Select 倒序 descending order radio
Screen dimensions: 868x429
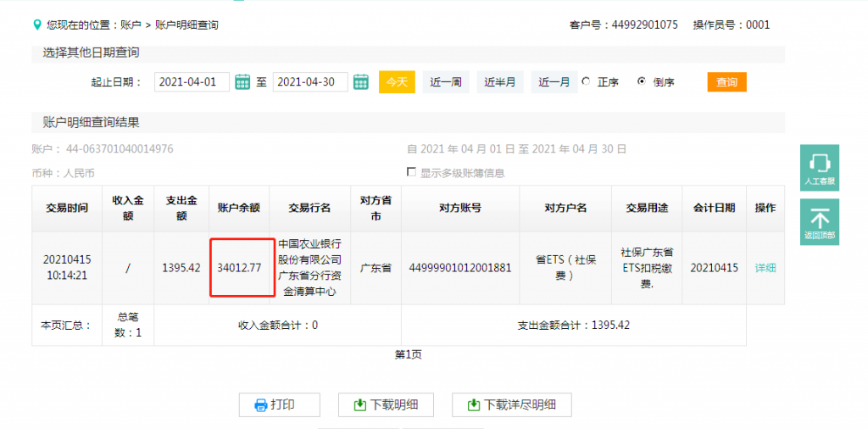[x=642, y=81]
